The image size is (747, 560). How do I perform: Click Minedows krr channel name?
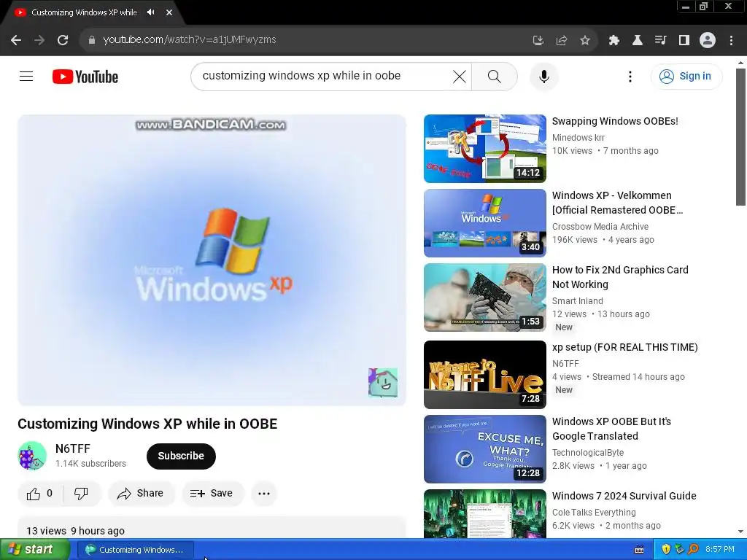point(578,138)
